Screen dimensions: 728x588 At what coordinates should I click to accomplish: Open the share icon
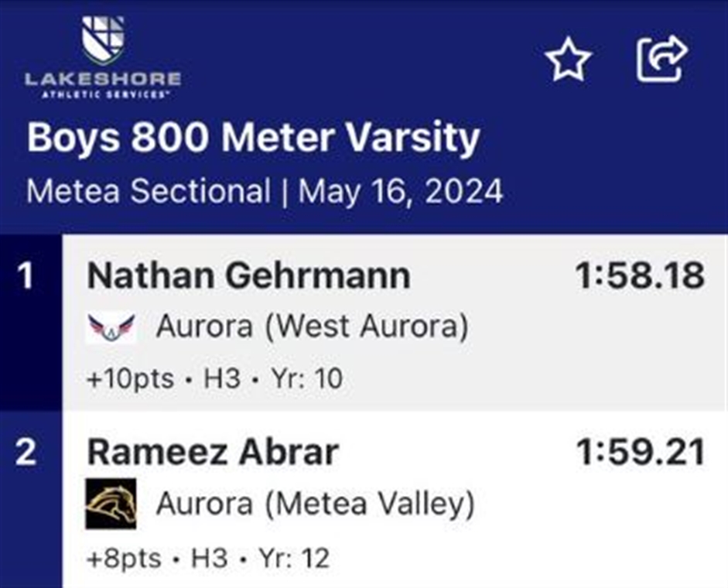coord(661,59)
